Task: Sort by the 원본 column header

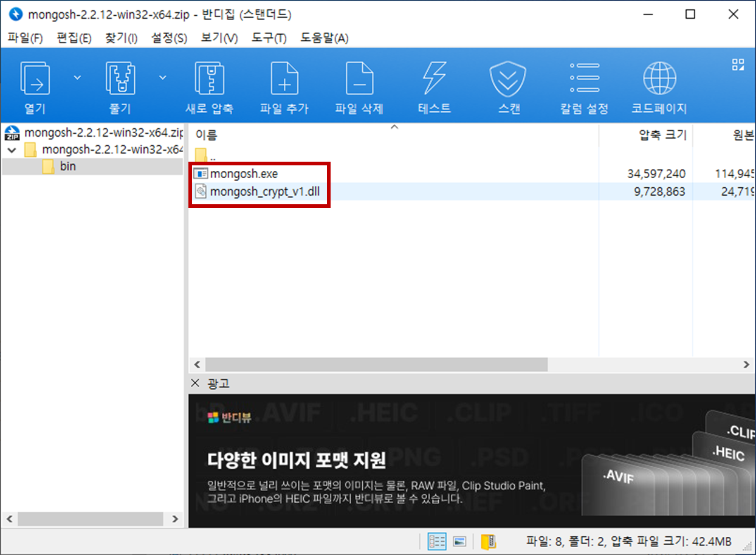Action: tap(743, 136)
